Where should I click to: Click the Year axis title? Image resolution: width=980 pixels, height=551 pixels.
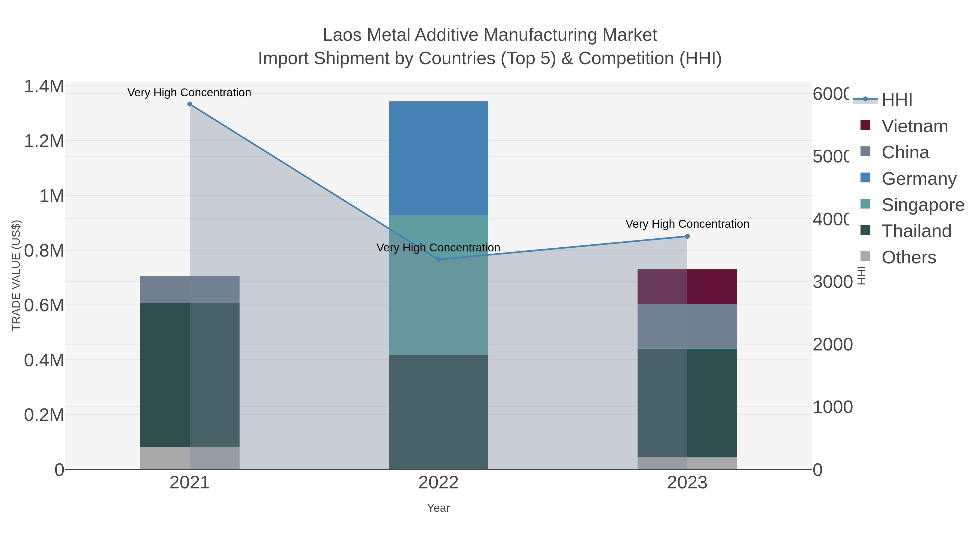[438, 508]
